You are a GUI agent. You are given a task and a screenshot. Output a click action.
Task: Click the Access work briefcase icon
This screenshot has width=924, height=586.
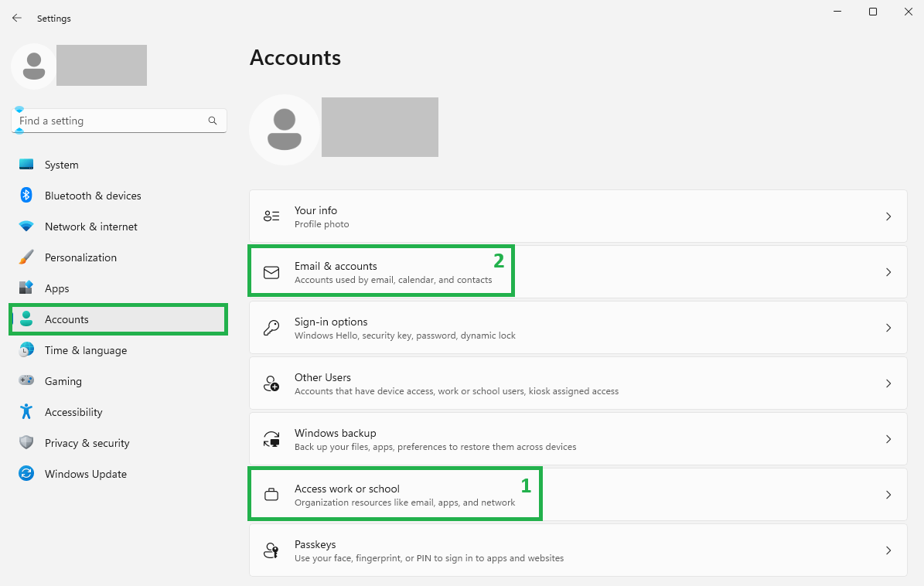pos(271,495)
